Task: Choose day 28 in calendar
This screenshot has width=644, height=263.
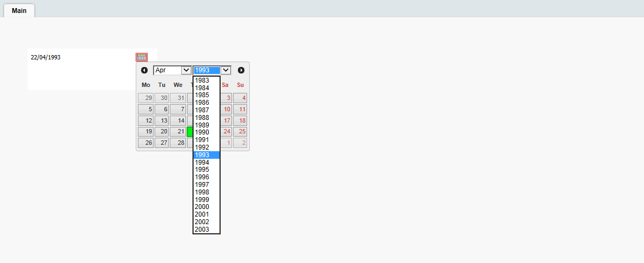Action: click(x=177, y=143)
